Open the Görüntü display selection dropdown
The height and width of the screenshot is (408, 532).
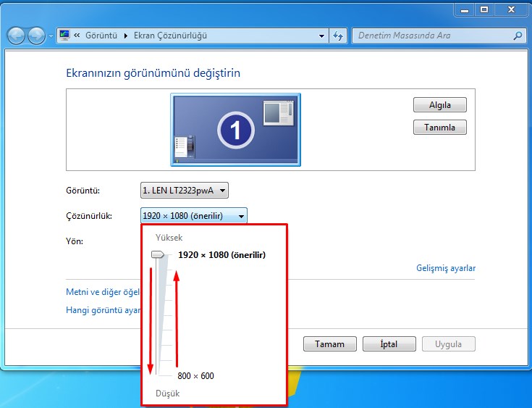coord(185,191)
